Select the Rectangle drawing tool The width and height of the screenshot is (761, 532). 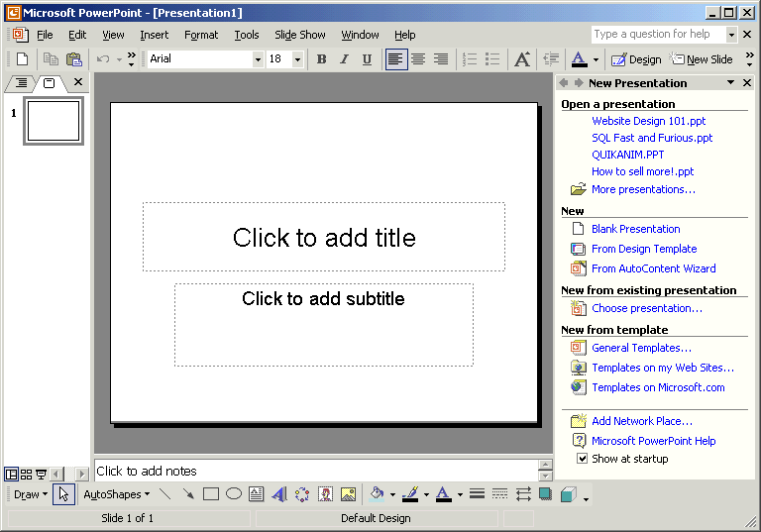point(211,494)
